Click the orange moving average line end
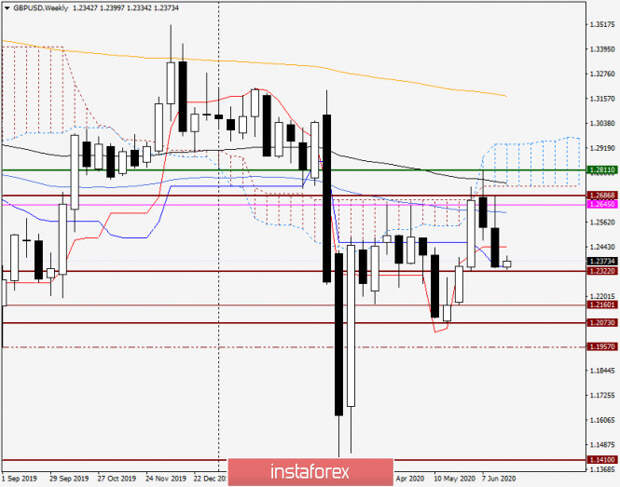The height and width of the screenshot is (487, 620). [x=504, y=95]
